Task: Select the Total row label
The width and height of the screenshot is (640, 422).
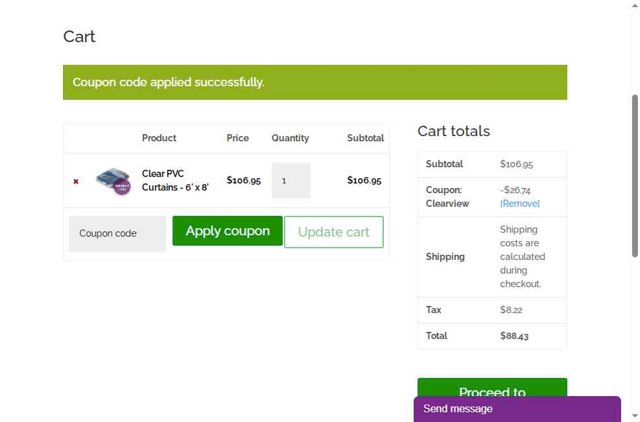Action: click(437, 336)
